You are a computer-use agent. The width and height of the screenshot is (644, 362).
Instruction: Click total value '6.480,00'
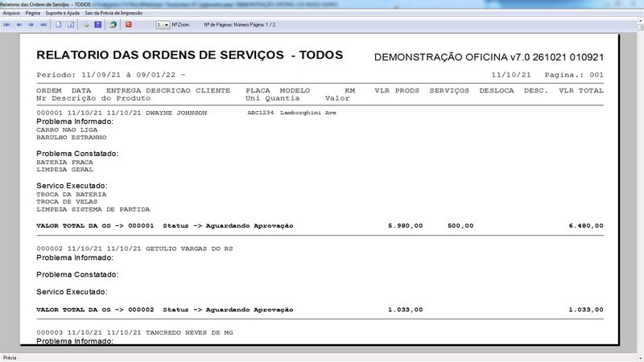(x=586, y=226)
